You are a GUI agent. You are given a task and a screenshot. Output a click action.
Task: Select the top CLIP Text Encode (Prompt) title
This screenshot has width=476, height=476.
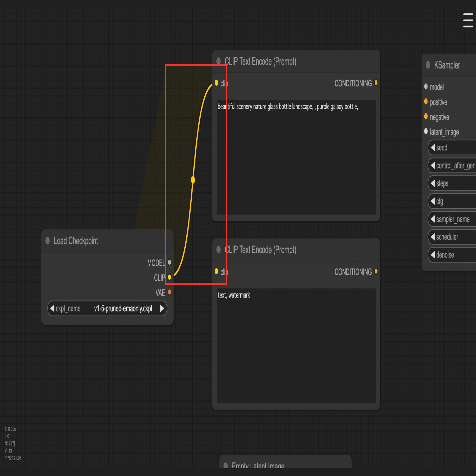(260, 62)
